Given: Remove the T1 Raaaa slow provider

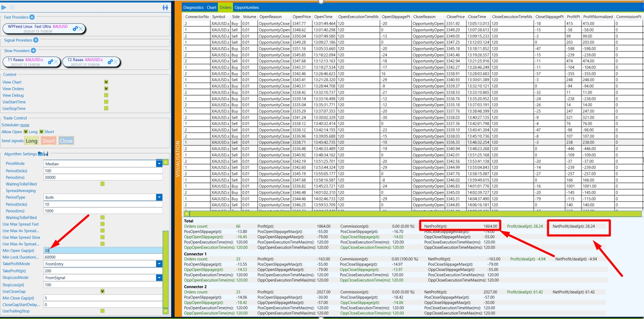Looking at the screenshot, I should coord(56,62).
